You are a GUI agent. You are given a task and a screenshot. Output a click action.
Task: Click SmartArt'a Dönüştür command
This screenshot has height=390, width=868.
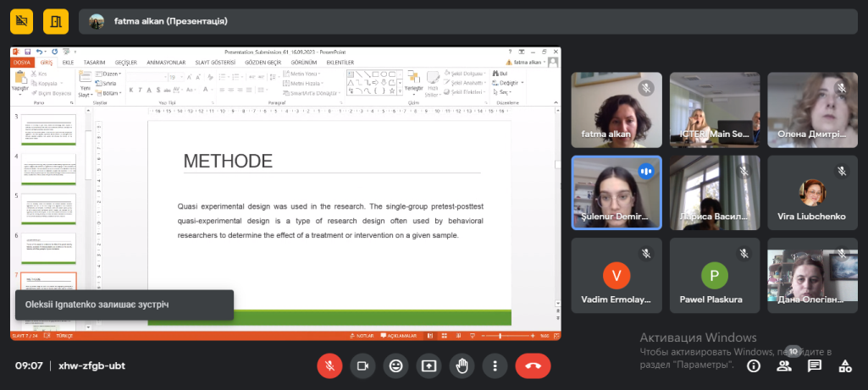(312, 93)
